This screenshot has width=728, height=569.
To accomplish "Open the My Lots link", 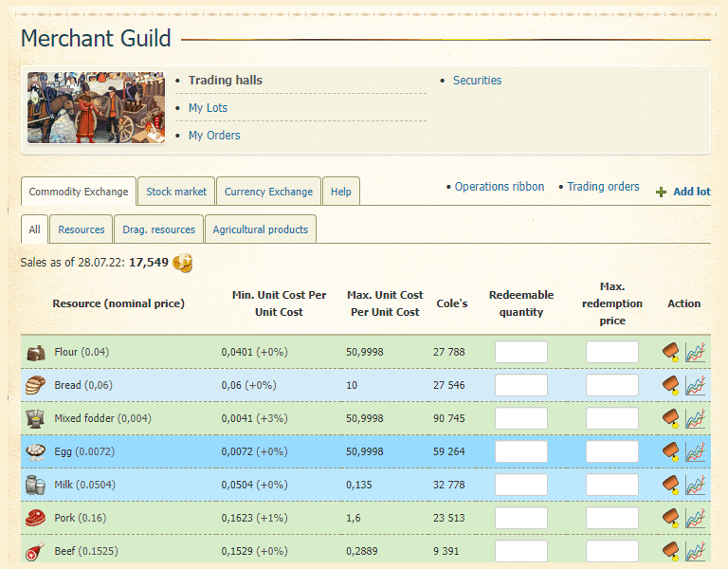I will click(x=208, y=108).
